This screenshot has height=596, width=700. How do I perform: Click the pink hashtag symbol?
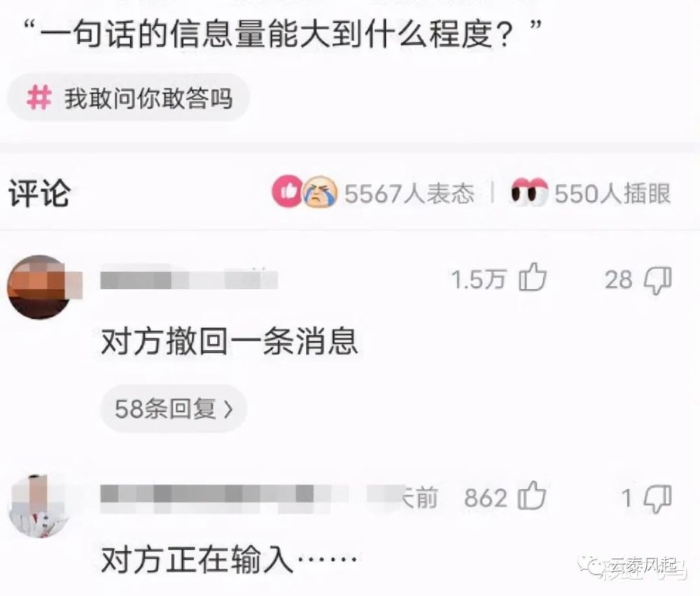(39, 97)
